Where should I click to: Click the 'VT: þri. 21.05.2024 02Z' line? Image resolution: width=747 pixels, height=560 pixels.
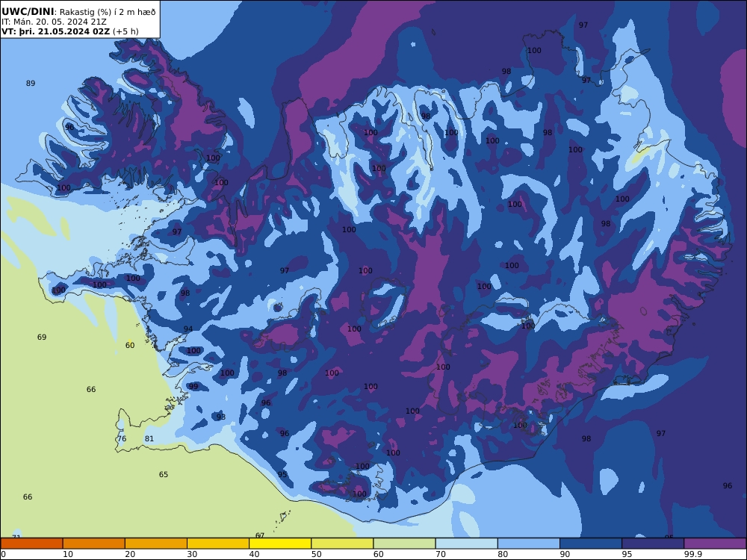point(55,31)
